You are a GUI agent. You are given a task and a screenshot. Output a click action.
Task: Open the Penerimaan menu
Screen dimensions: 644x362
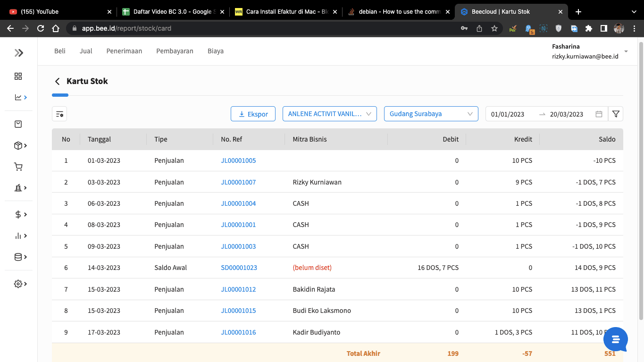pos(124,51)
